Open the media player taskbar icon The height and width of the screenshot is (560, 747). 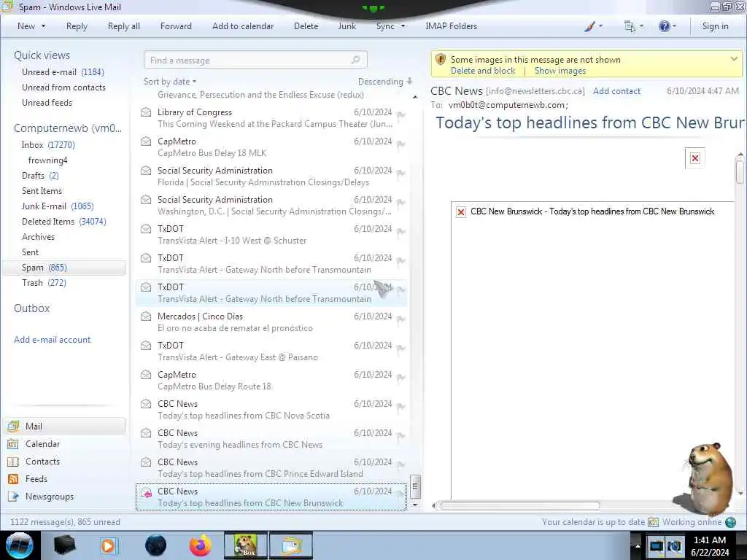[x=109, y=545]
